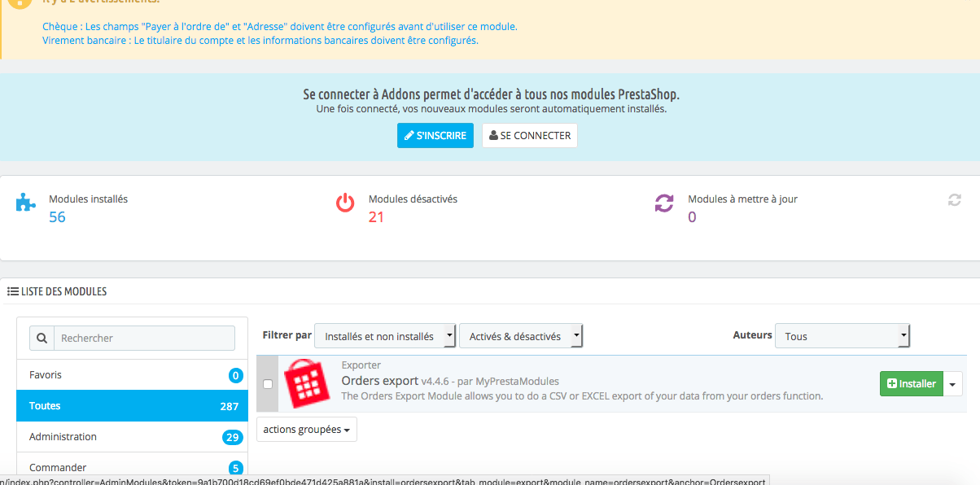The width and height of the screenshot is (980, 485).
Task: Click the puzzle piece installed modules icon
Action: (x=26, y=203)
